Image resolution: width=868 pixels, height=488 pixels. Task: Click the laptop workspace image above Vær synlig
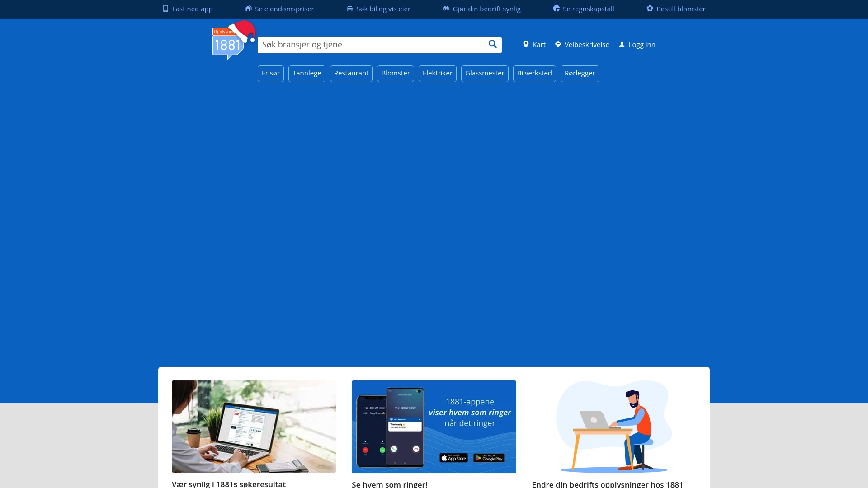[254, 426]
